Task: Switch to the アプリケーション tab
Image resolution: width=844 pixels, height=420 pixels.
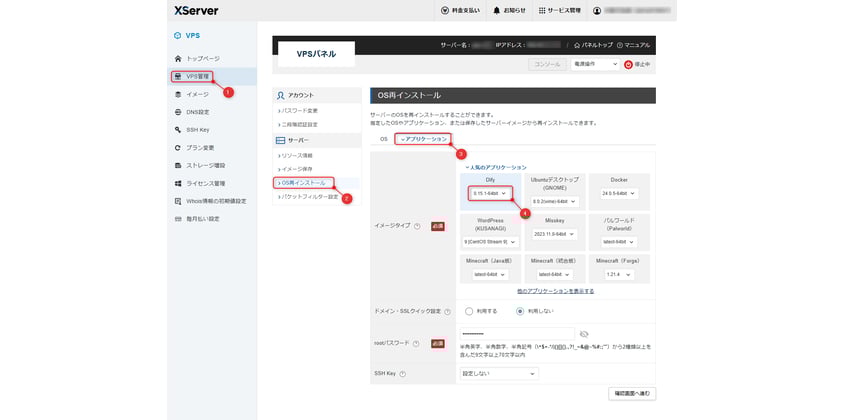Action: [424, 139]
